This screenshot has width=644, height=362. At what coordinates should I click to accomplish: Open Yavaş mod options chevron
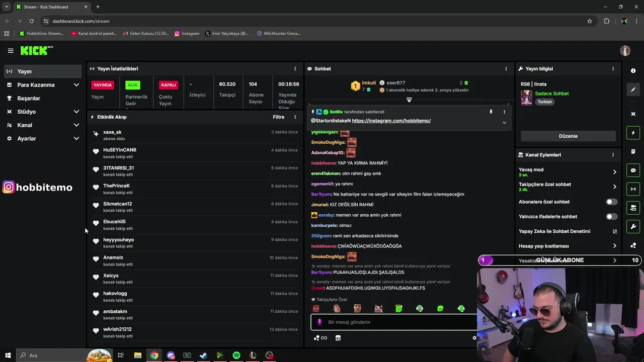point(614,172)
